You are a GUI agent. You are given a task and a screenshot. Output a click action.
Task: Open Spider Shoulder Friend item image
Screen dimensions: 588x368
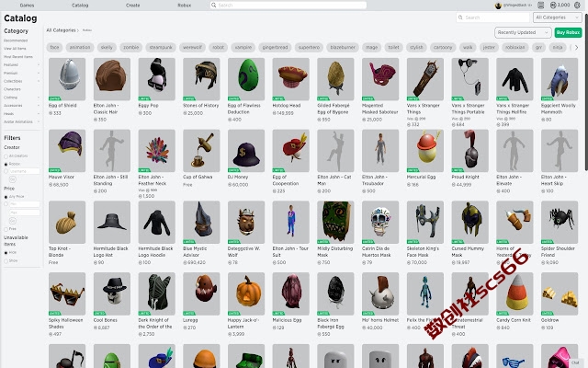(560, 223)
